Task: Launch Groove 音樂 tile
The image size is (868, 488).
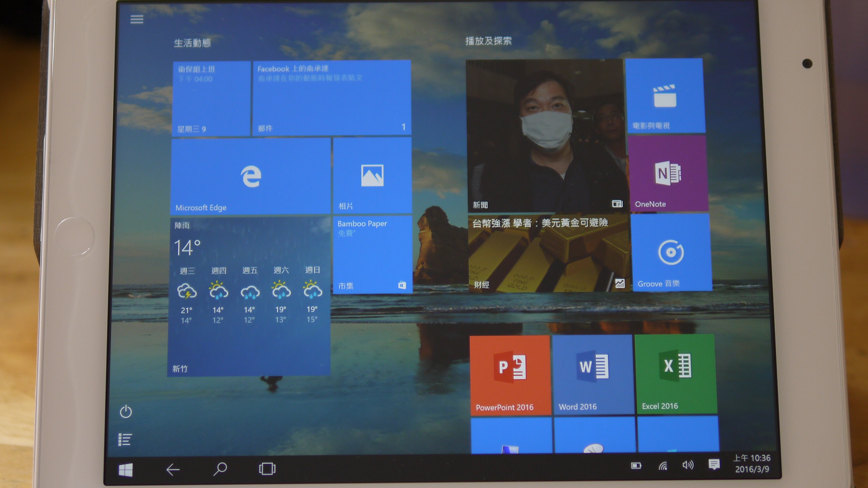Action: pos(671,253)
